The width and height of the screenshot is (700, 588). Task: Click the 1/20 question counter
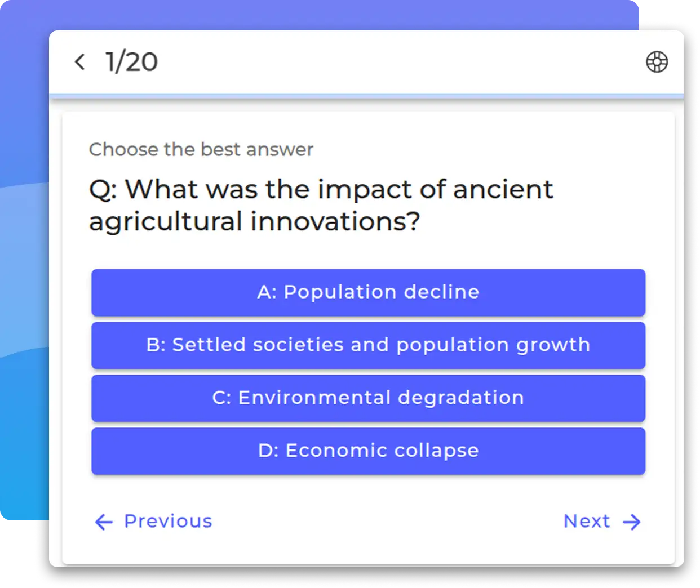[x=131, y=62]
